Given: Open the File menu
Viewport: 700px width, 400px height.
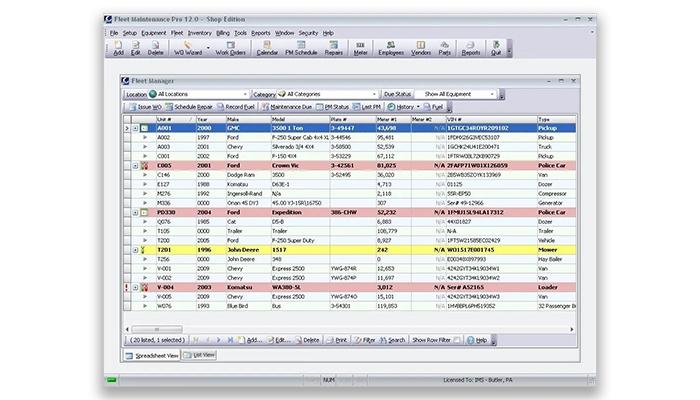Looking at the screenshot, I should [x=114, y=33].
